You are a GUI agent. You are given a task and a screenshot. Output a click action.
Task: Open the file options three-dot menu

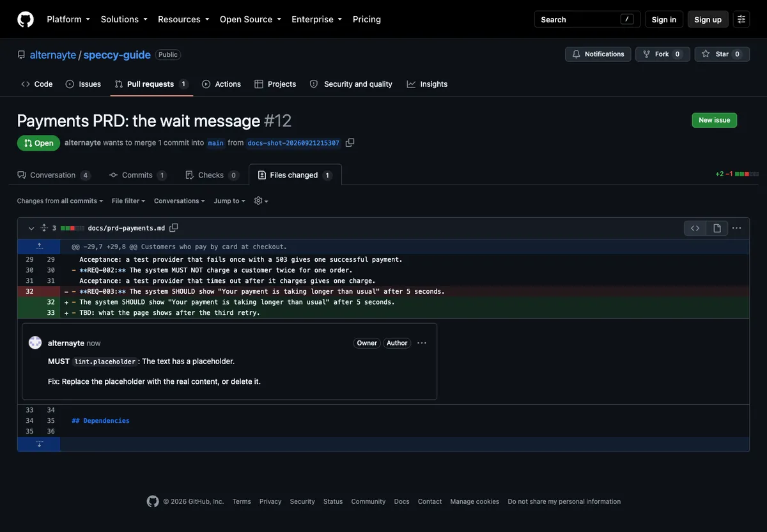click(x=737, y=228)
